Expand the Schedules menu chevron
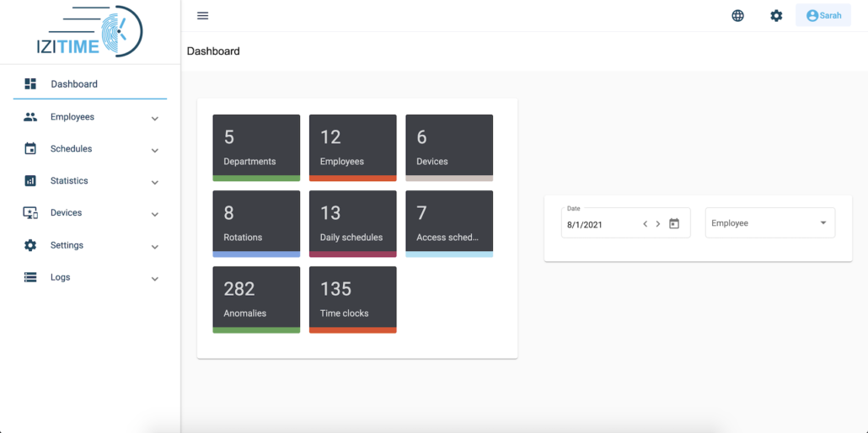Viewport: 868px width, 433px height. [x=155, y=151]
